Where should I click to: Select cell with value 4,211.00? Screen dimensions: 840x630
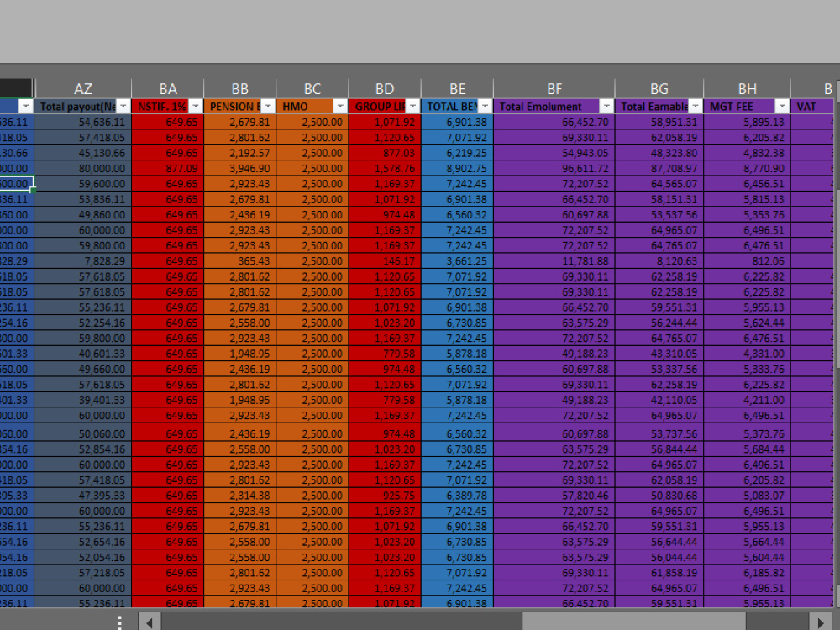[x=747, y=400]
